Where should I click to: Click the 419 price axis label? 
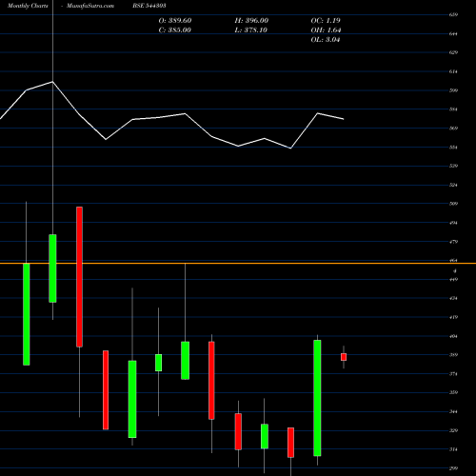pyautogui.click(x=453, y=317)
